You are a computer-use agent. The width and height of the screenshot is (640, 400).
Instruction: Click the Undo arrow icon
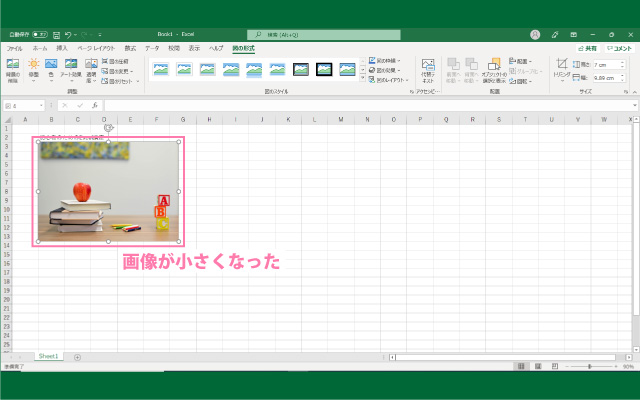[x=68, y=35]
